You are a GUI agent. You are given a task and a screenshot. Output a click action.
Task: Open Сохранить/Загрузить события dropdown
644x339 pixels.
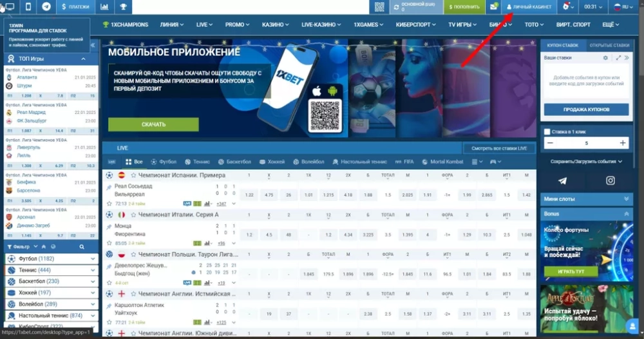click(586, 162)
